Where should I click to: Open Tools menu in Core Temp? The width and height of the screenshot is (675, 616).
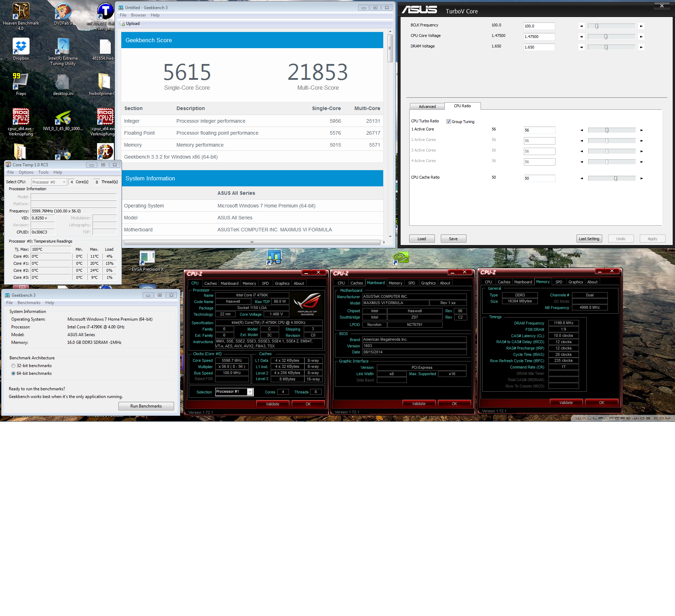pyautogui.click(x=44, y=172)
